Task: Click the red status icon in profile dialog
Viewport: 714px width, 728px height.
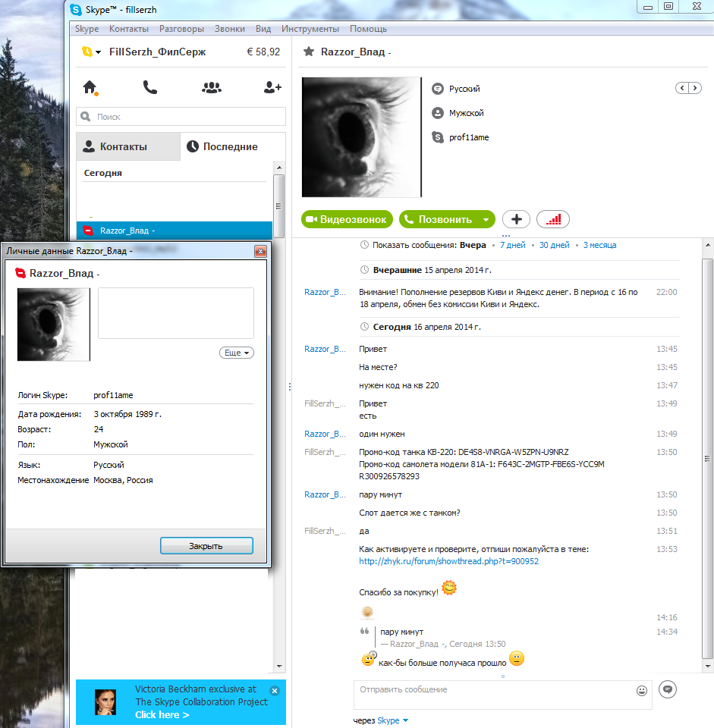Action: click(20, 273)
